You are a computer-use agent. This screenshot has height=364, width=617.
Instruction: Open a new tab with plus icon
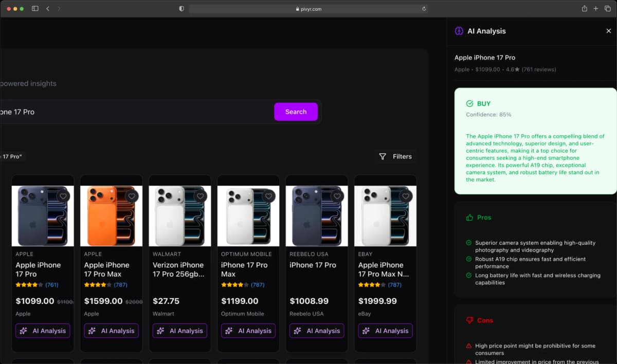click(x=596, y=9)
